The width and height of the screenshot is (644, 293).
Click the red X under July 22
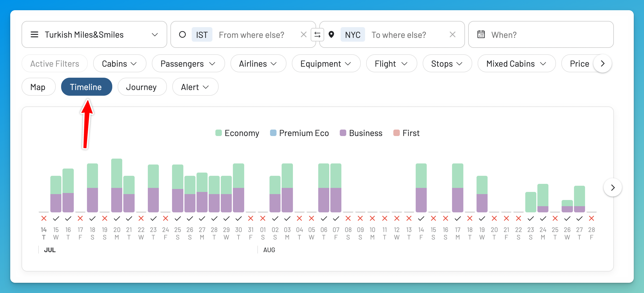coord(141,219)
